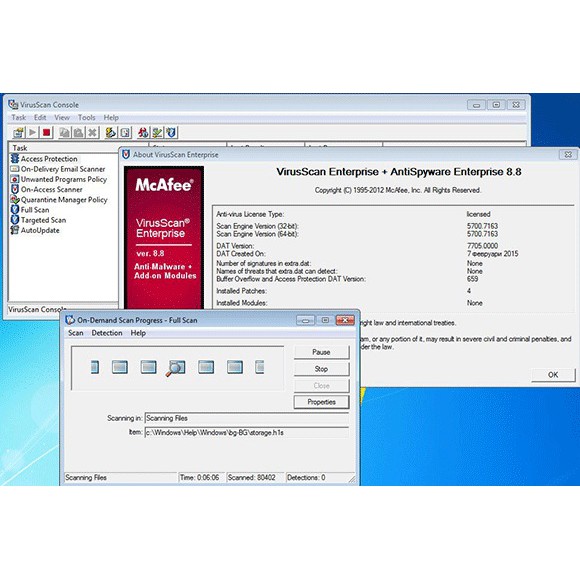
Task: Click Installed Patches value '4'
Action: (x=469, y=291)
